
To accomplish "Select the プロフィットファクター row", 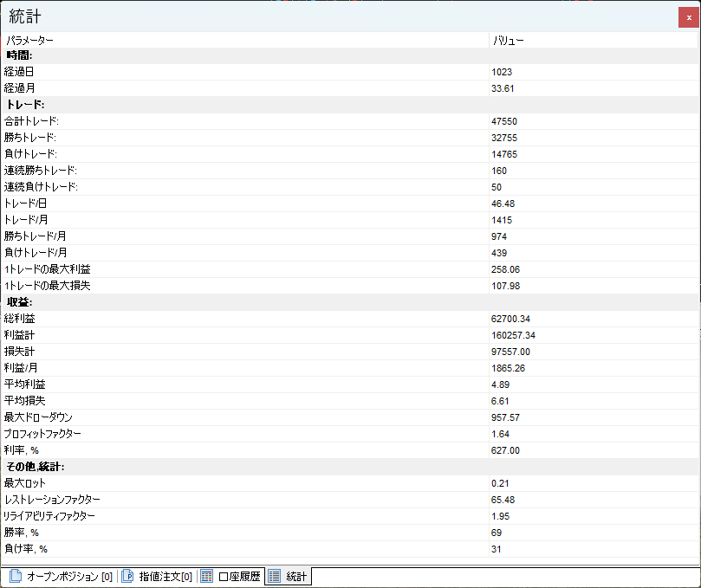I will tap(350, 433).
